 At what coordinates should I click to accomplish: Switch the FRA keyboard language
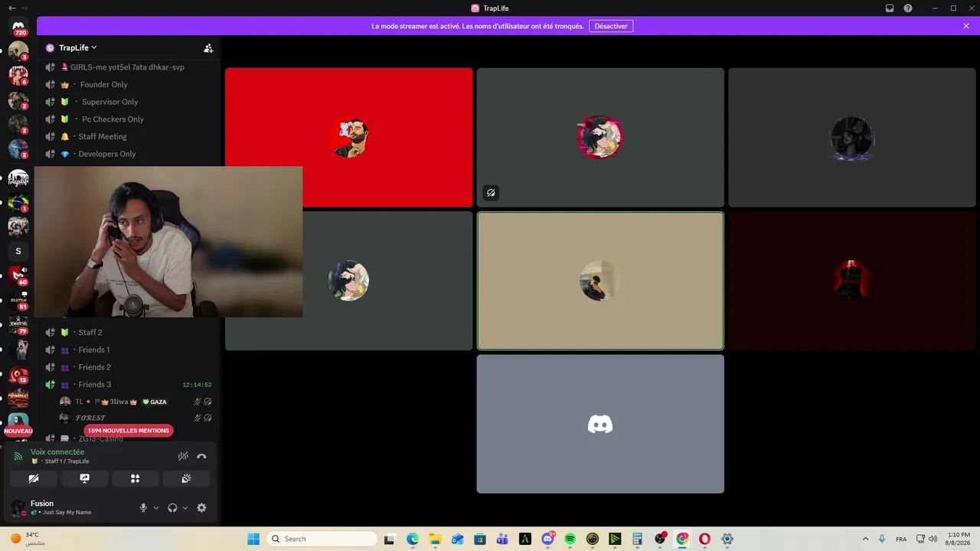901,539
